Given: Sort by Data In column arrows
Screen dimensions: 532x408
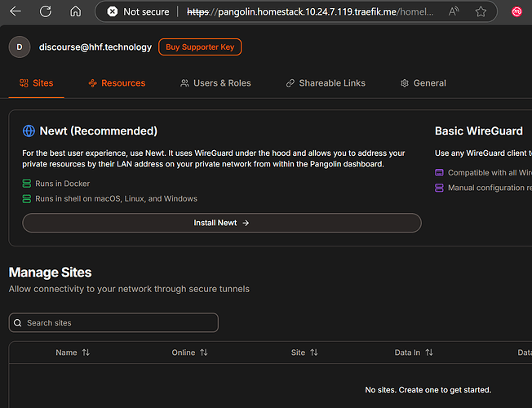Looking at the screenshot, I should coord(429,353).
